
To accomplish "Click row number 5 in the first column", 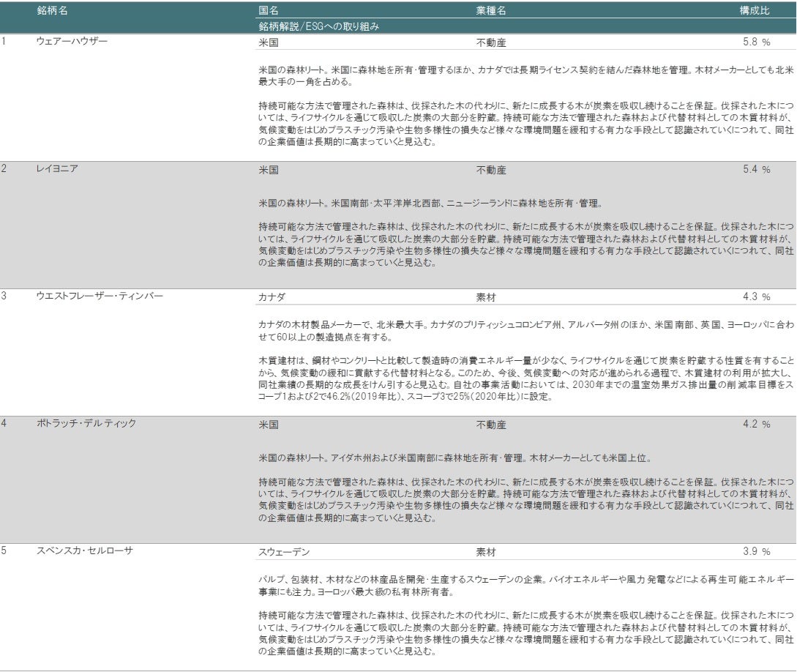I will 4,551.
